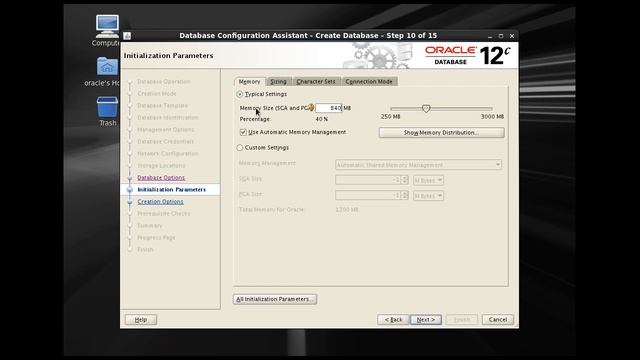
Task: Switch to the Memory tab
Action: [x=249, y=82]
